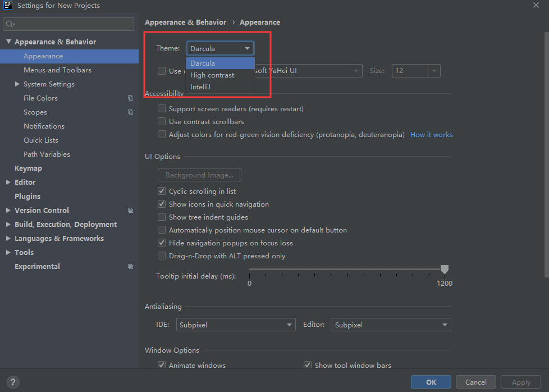Uncheck Show icons in quick navigation
This screenshot has width=549, height=392.
pyautogui.click(x=162, y=204)
